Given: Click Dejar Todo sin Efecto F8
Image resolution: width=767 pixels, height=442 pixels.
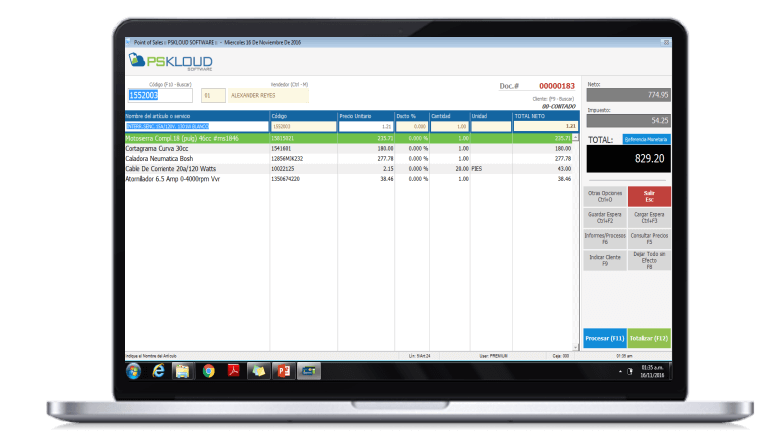Looking at the screenshot, I should pyautogui.click(x=649, y=260).
